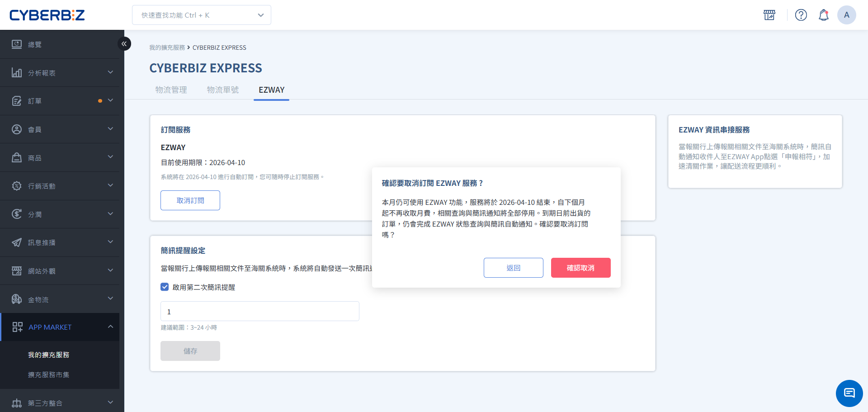Open the user avatar A menu
Image resolution: width=868 pixels, height=412 pixels.
(846, 15)
